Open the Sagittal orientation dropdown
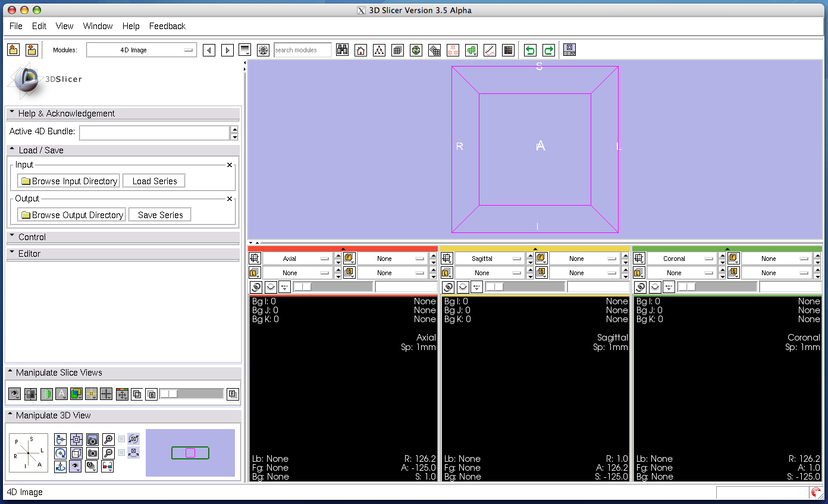Screen dimensions: 828x504 (x=489, y=259)
